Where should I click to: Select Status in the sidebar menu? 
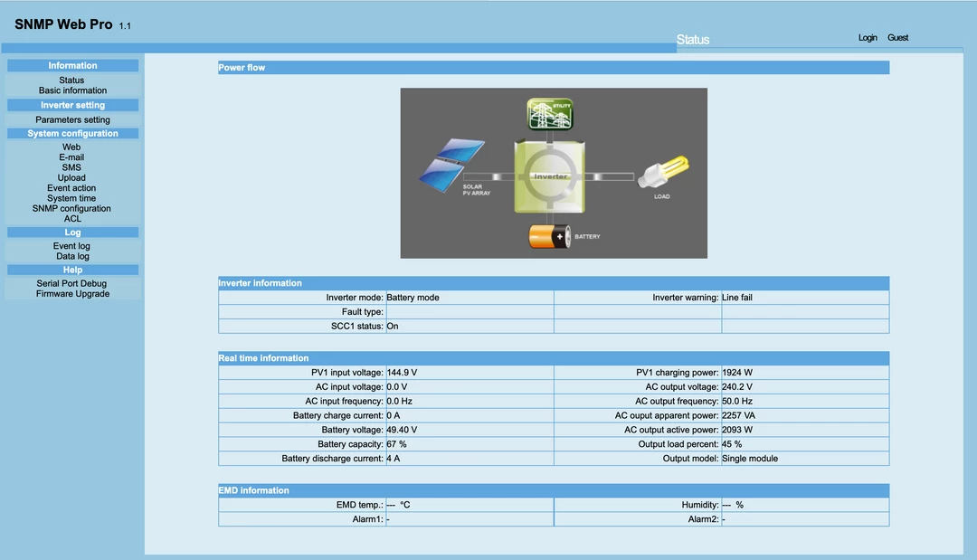click(x=71, y=80)
